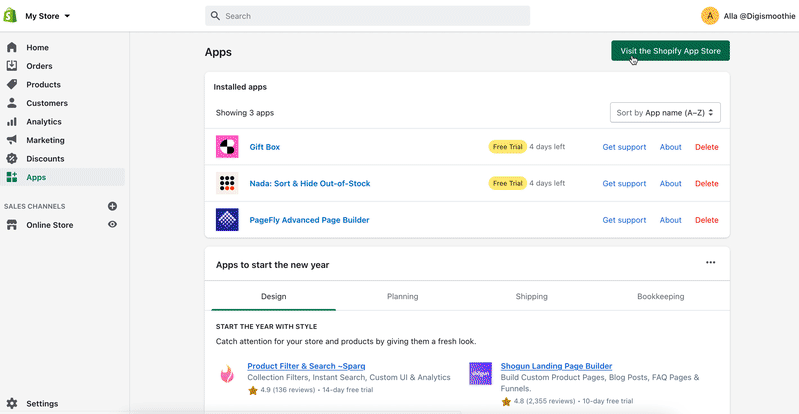Screen dimensions: 799x414
Task: Switch to the Planning tab
Action: (x=403, y=296)
